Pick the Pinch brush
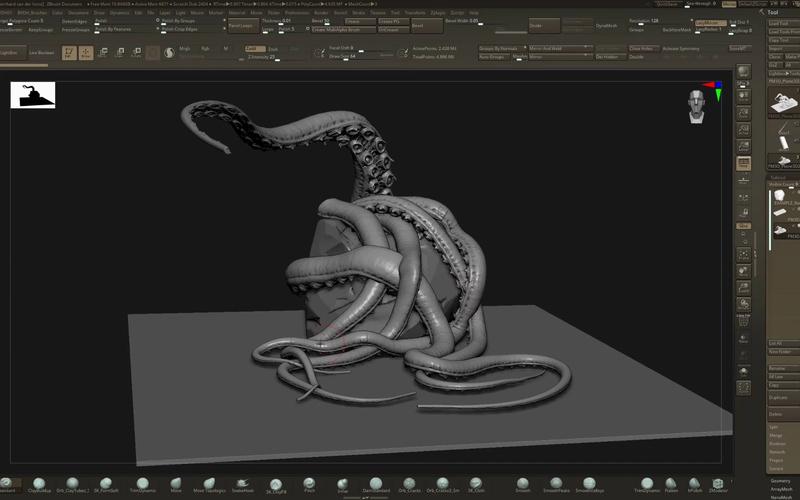The image size is (800, 500). click(310, 483)
